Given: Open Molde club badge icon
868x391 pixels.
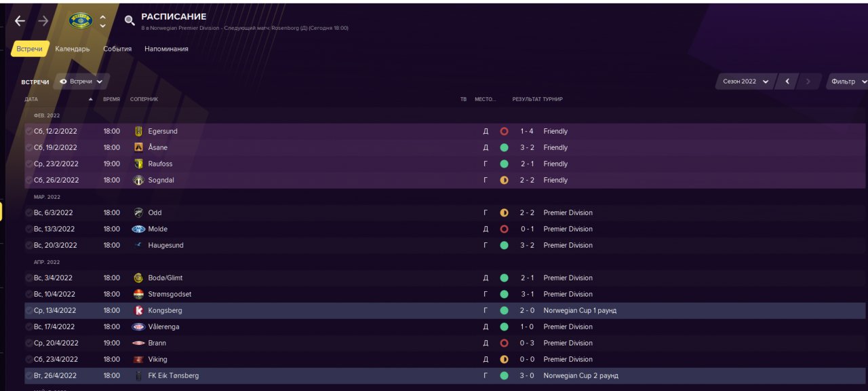Looking at the screenshot, I should pyautogui.click(x=138, y=229).
